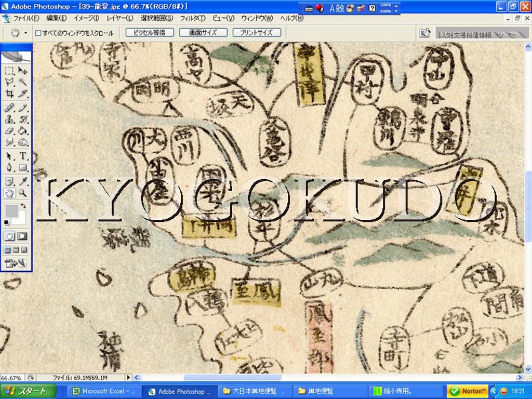This screenshot has height=399, width=532.
Task: Select the History Brush tool
Action: point(22,119)
